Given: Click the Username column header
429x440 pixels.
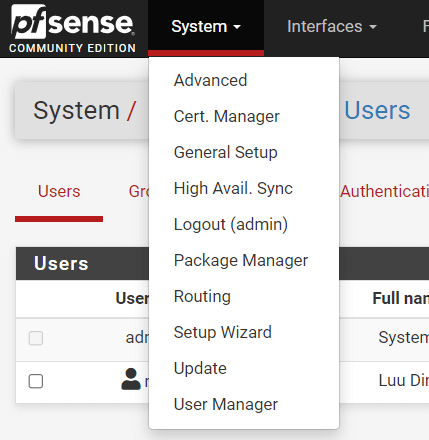Looking at the screenshot, I should click(x=132, y=298).
